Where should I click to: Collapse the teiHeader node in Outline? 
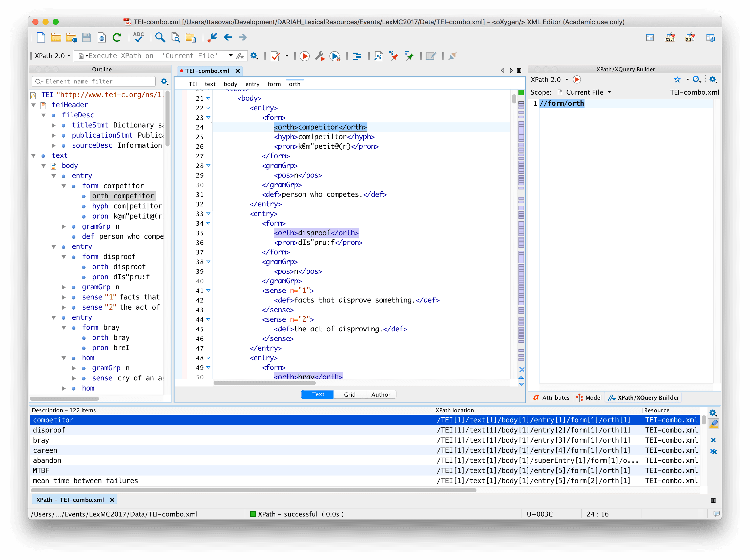[34, 105]
